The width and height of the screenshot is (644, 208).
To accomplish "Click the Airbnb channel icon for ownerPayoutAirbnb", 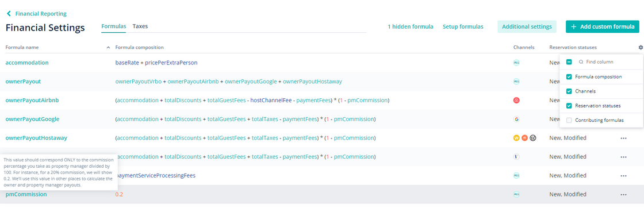I will pyautogui.click(x=517, y=101).
